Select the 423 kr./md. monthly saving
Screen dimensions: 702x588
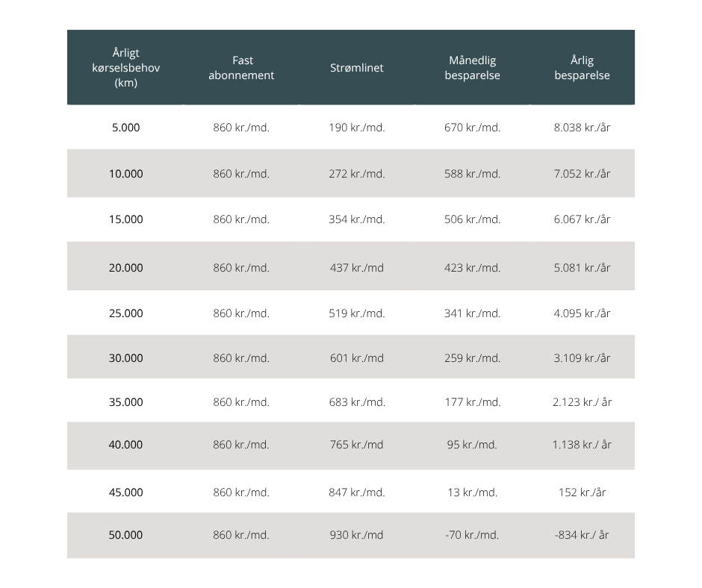click(472, 268)
